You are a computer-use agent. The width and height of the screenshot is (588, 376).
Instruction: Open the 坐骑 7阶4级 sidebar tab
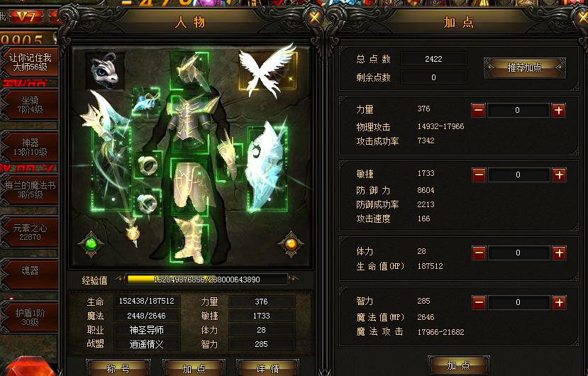pos(29,105)
